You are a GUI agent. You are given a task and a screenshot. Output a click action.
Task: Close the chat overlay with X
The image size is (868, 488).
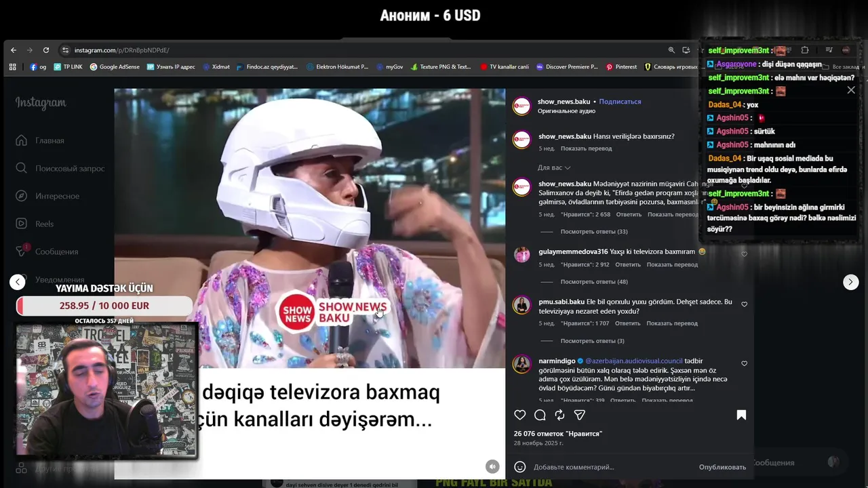(851, 90)
